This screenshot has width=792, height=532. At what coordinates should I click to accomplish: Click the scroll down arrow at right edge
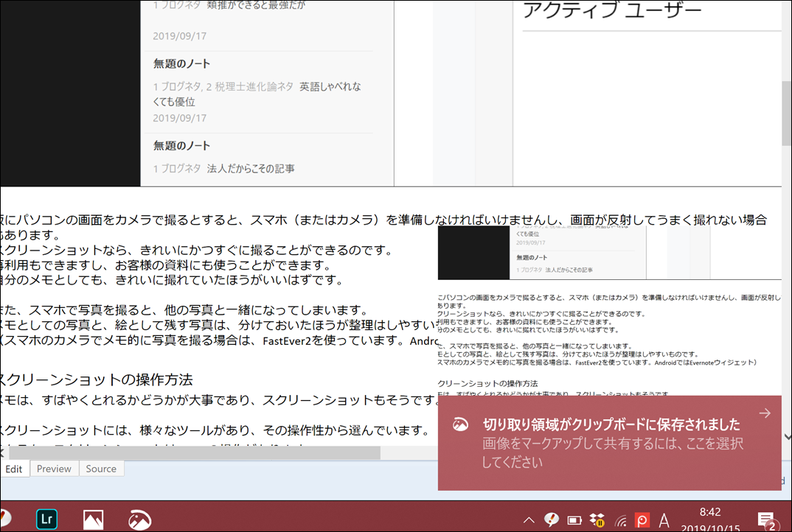787,436
